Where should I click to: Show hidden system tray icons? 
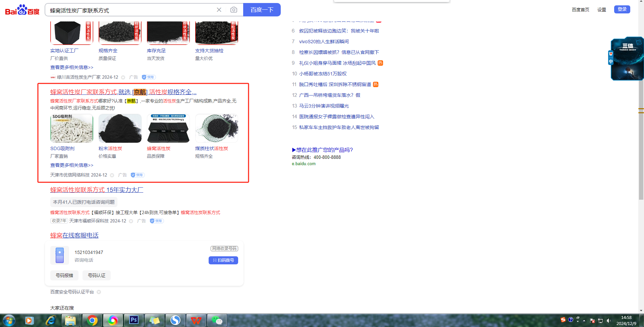pyautogui.click(x=584, y=321)
